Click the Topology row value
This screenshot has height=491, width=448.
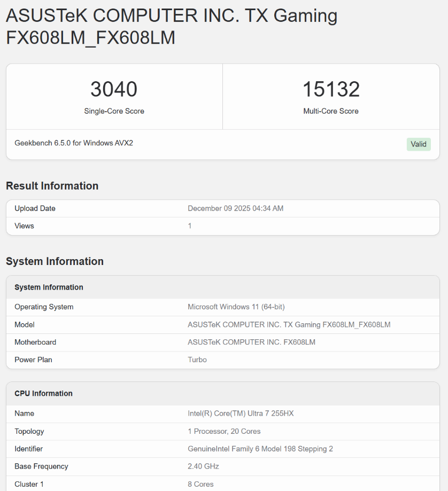tap(224, 431)
